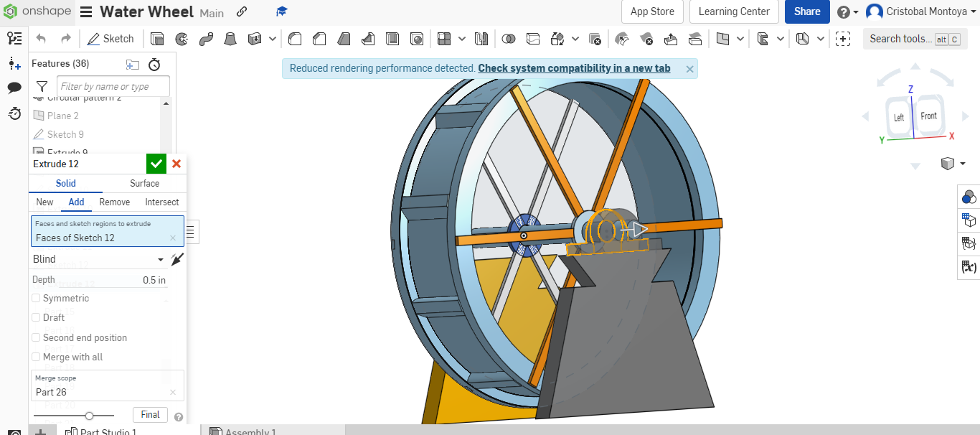Open the version history clock icon
This screenshot has width=980, height=435.
[14, 113]
